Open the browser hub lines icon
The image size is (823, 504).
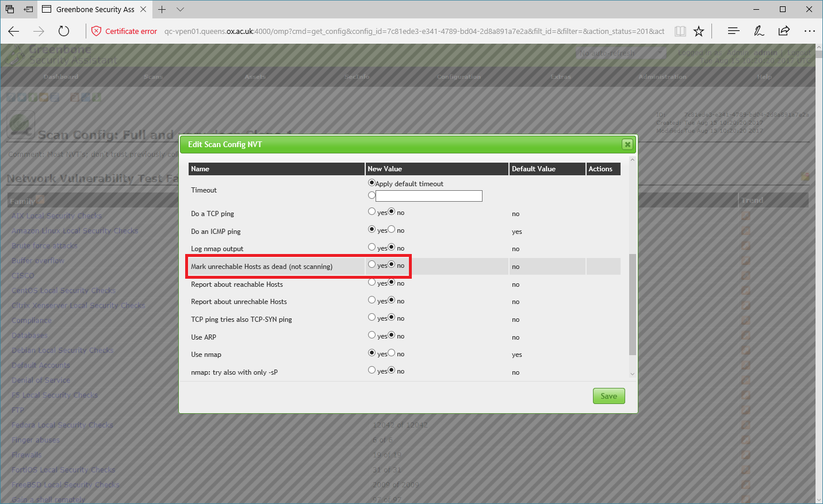pos(733,31)
